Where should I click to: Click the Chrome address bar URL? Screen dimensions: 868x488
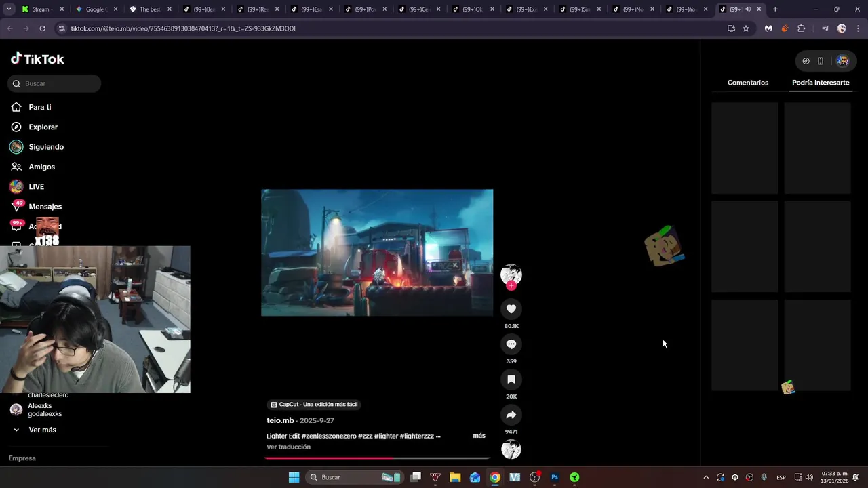183,28
